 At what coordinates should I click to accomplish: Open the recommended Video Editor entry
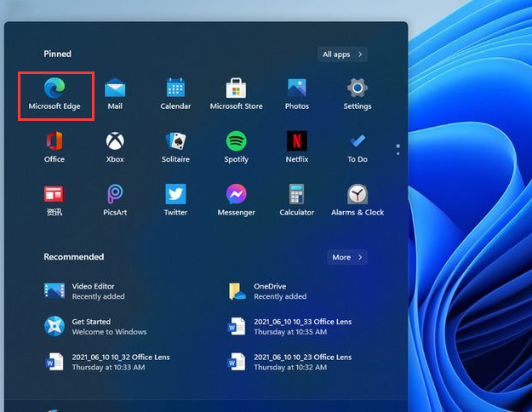[94, 291]
